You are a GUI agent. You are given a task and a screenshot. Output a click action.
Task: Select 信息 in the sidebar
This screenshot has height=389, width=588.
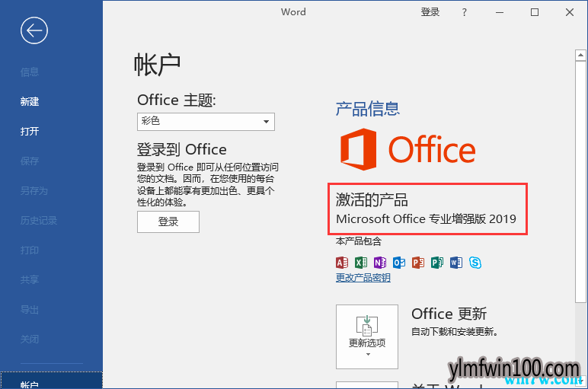coord(30,72)
